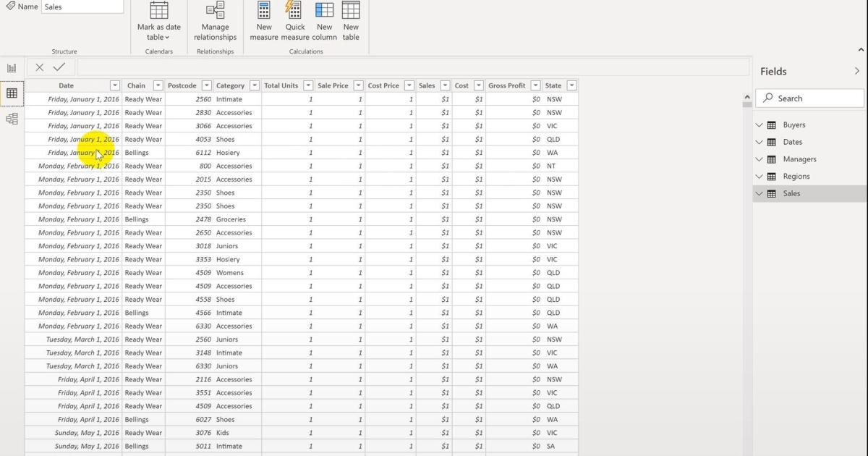Click the vertical scrollbar up arrow

[x=747, y=97]
